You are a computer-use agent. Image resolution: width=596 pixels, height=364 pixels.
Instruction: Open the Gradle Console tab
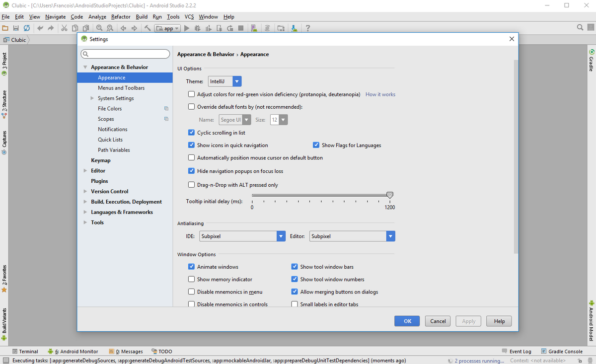[561, 351]
